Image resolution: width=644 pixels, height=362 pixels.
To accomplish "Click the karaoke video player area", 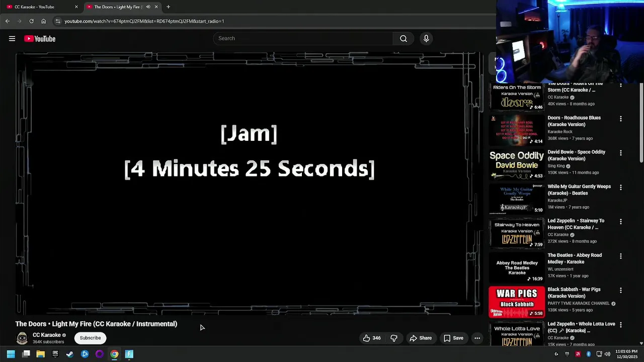I will point(249,184).
